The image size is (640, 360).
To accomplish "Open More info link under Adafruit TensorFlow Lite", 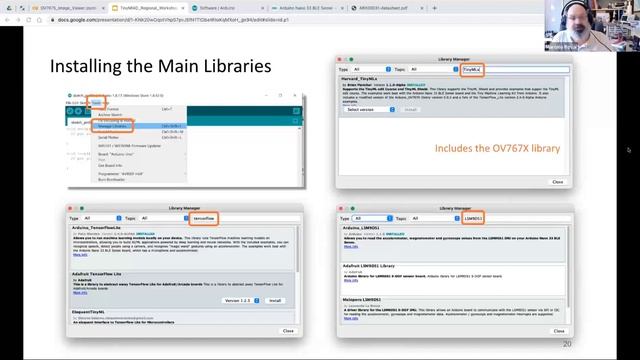I will [80, 293].
